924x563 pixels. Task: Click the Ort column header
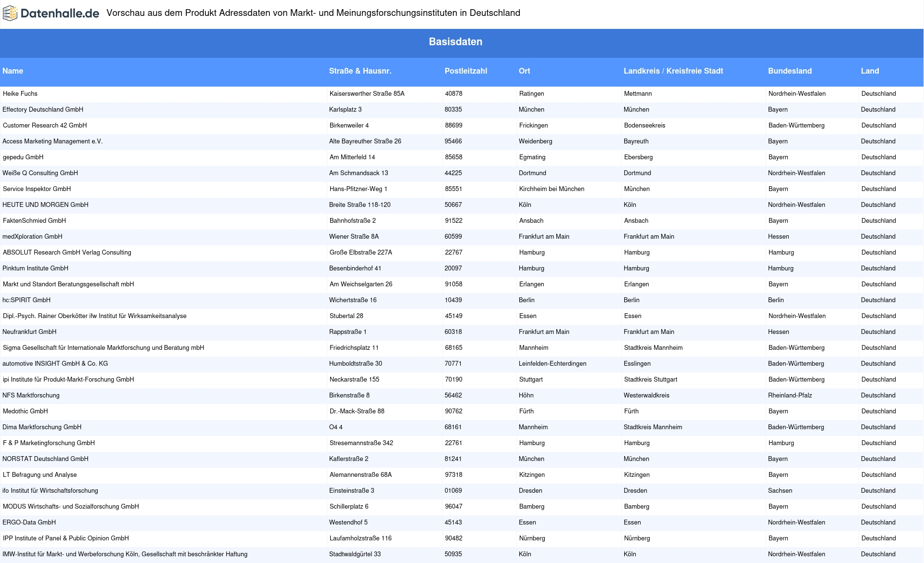(524, 71)
